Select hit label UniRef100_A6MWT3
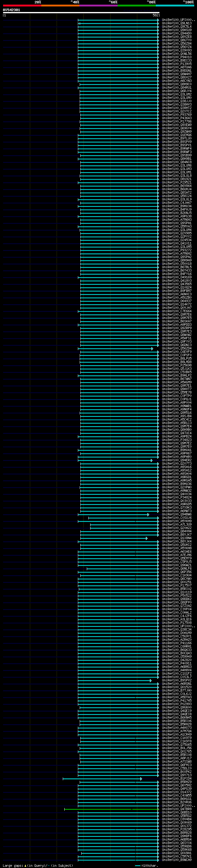Screen dimensions: 197x868 pos(177,511)
